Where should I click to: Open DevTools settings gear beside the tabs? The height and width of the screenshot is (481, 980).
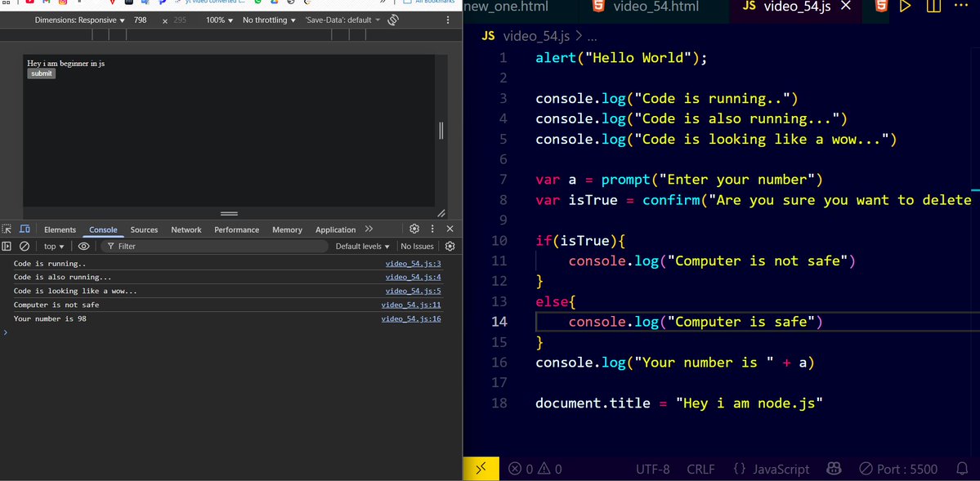pyautogui.click(x=414, y=229)
